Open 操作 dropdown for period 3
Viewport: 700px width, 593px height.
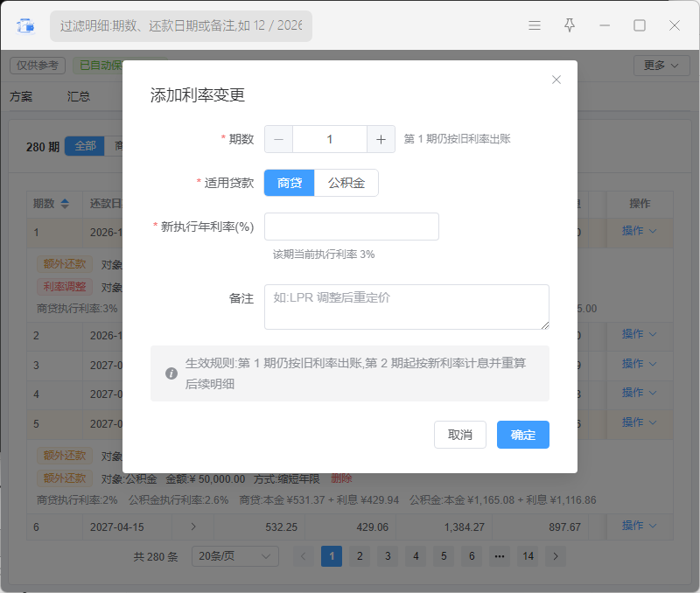pos(639,364)
